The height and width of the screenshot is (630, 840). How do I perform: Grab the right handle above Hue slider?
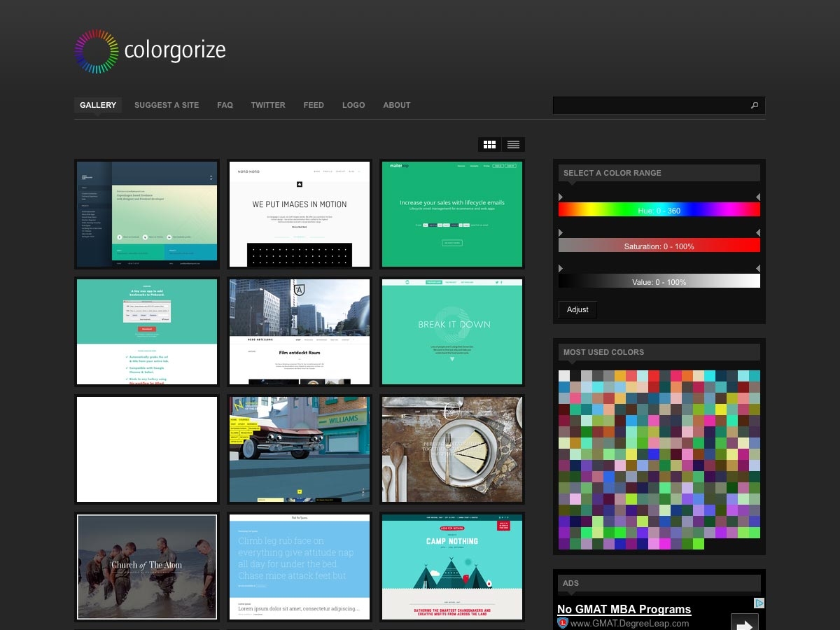758,197
